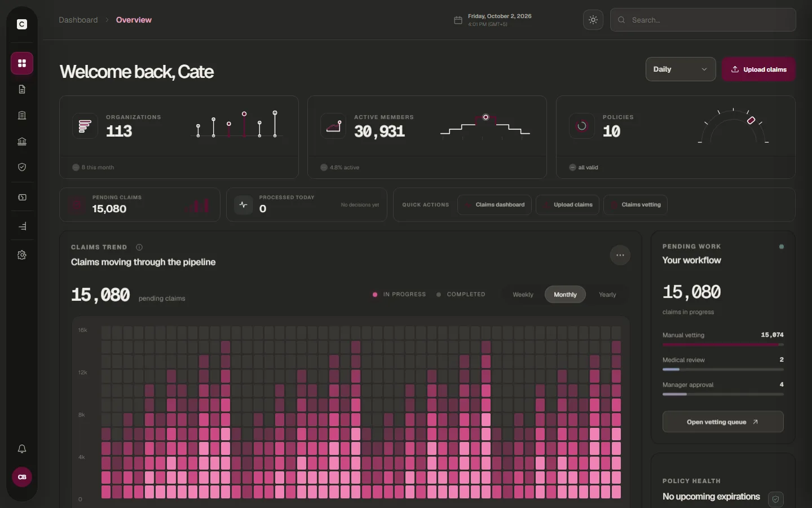
Task: Select the Monthly chart tab
Action: 565,295
